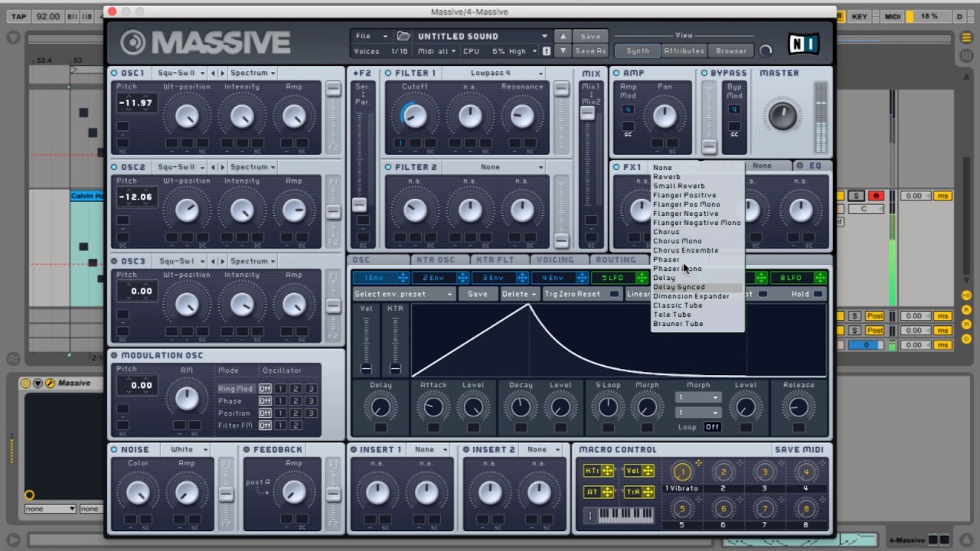Grab the 3 Env modulation crosshair handle

point(521,278)
